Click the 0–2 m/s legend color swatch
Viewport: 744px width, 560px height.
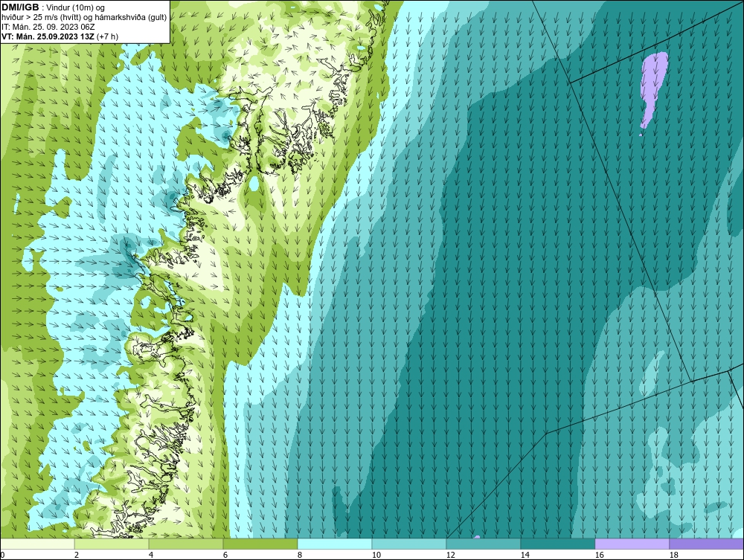tap(37, 544)
